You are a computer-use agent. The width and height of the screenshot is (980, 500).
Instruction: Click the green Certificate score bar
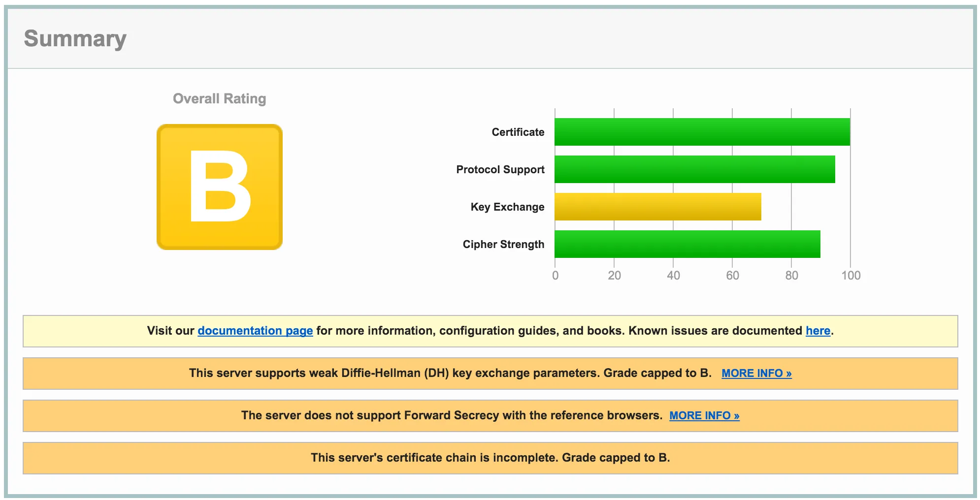coord(702,132)
